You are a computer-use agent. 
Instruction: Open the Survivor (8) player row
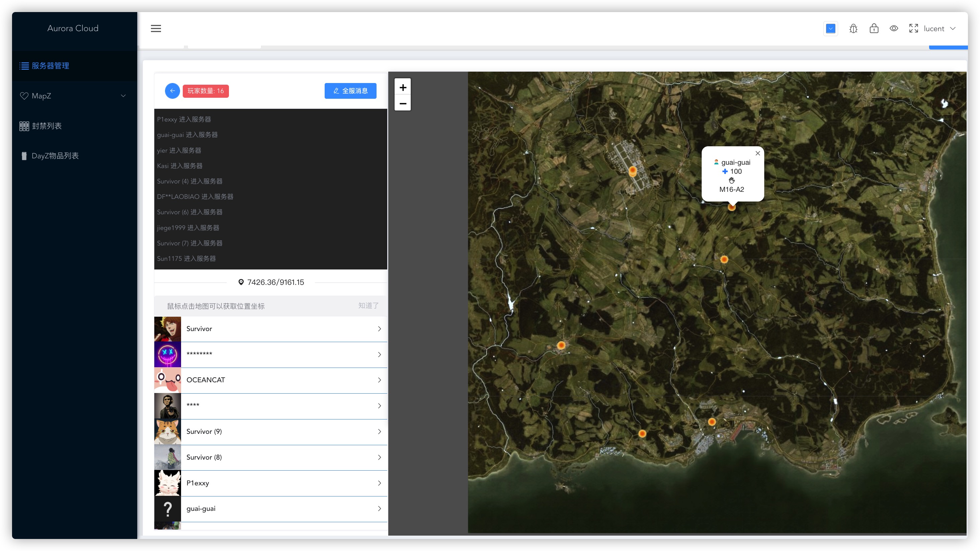point(270,457)
